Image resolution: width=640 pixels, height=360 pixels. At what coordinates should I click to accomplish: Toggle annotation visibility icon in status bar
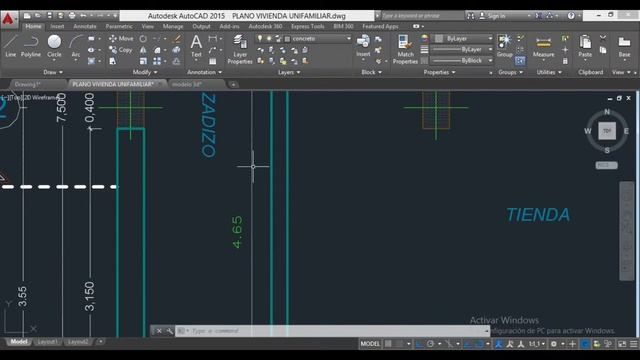498,344
